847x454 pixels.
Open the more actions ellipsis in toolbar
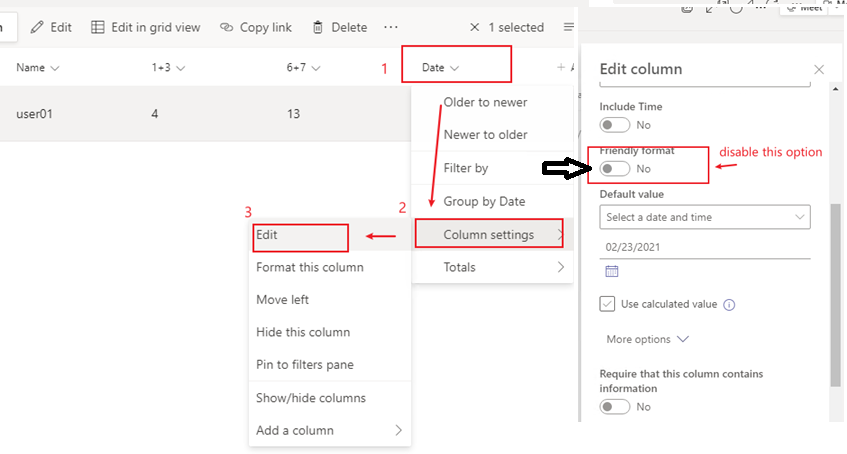pos(391,27)
